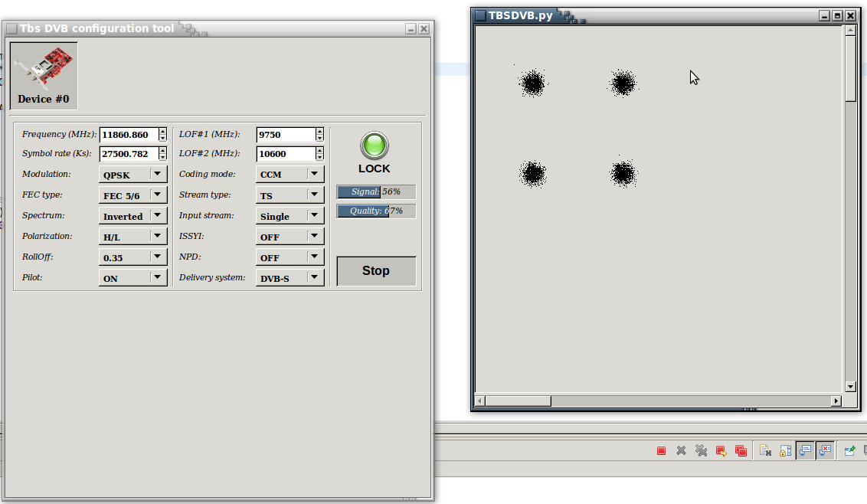Click the TBSDVB.py horizontal scrollbar left arrow
Image resolution: width=867 pixels, height=504 pixels.
click(480, 401)
